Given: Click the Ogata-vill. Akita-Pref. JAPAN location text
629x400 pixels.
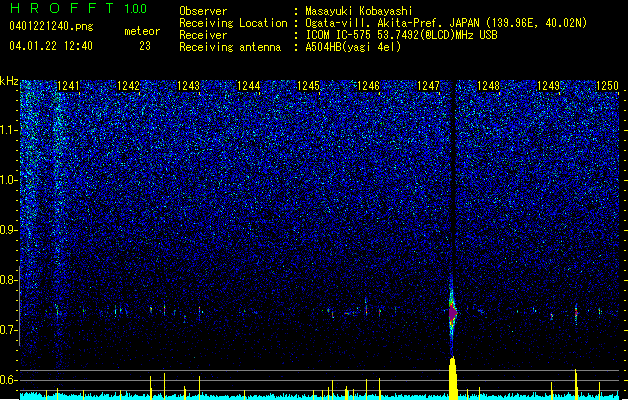Looking at the screenshot, I should pyautogui.click(x=446, y=23).
